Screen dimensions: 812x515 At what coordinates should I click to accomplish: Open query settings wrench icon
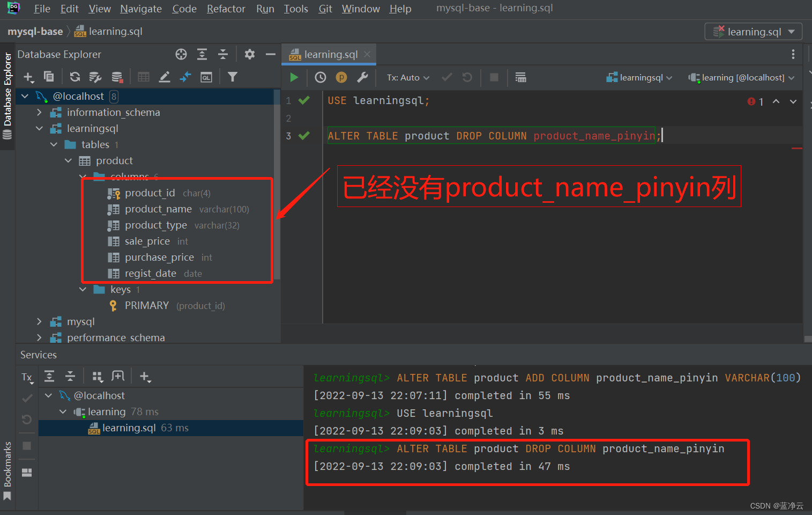tap(363, 77)
